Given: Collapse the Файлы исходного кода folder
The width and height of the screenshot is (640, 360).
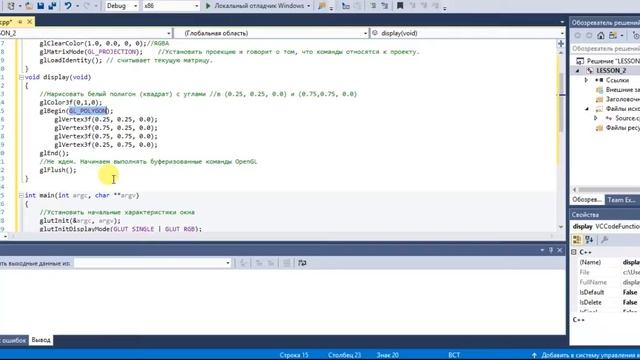Looking at the screenshot, I should [587, 109].
